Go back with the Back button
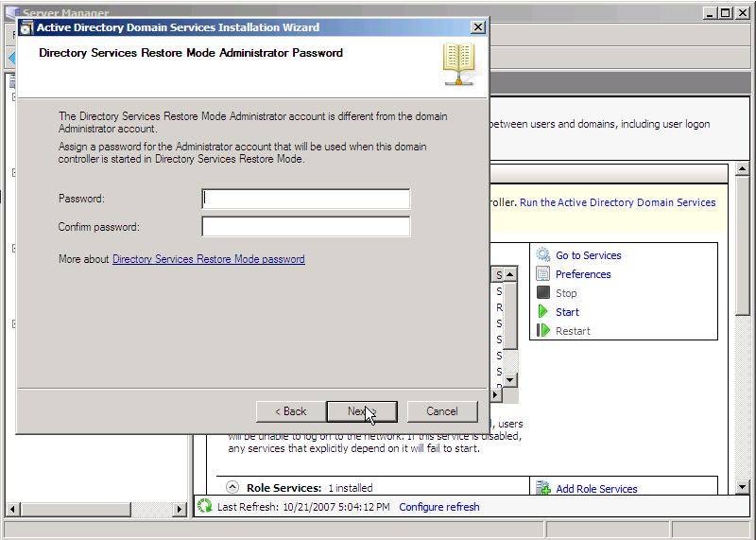 click(291, 411)
